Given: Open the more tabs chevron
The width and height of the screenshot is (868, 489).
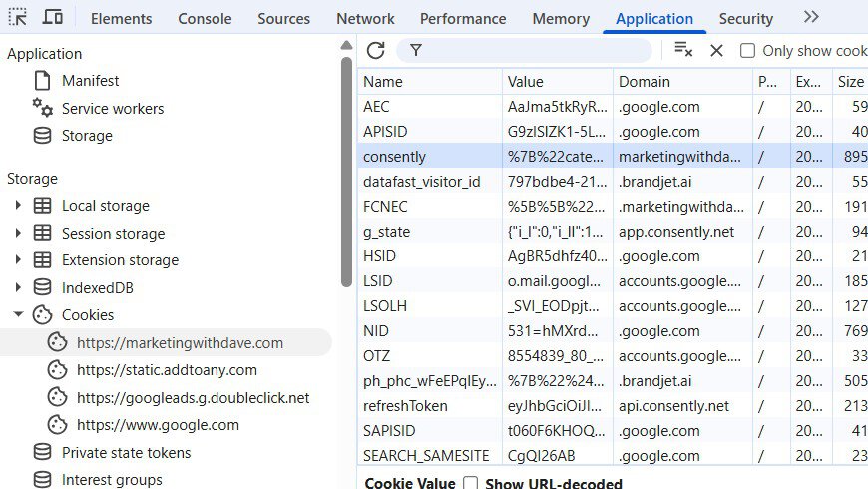Looking at the screenshot, I should tap(811, 17).
